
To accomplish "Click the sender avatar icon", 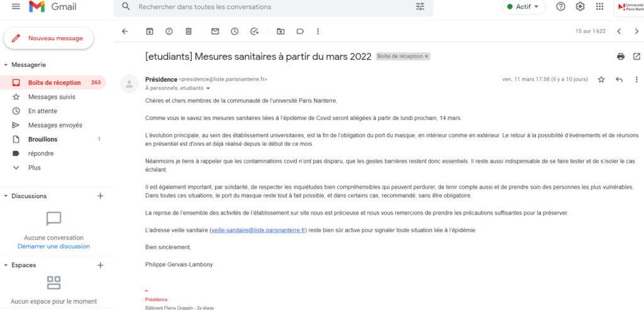I will pos(129,84).
